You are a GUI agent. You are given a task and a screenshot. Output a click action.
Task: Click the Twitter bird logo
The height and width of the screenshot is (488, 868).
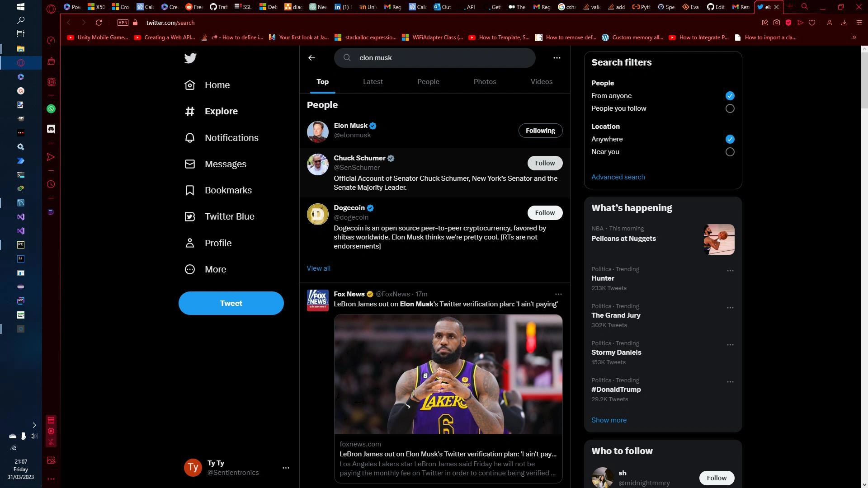[x=190, y=58]
